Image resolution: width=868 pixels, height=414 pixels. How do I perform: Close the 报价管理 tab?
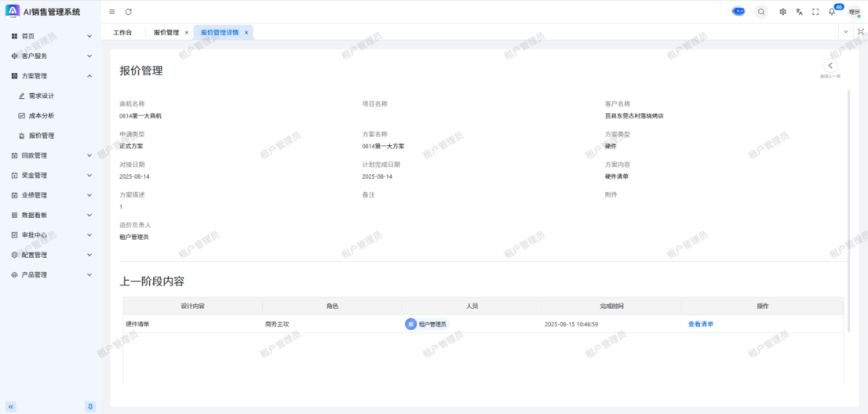186,33
